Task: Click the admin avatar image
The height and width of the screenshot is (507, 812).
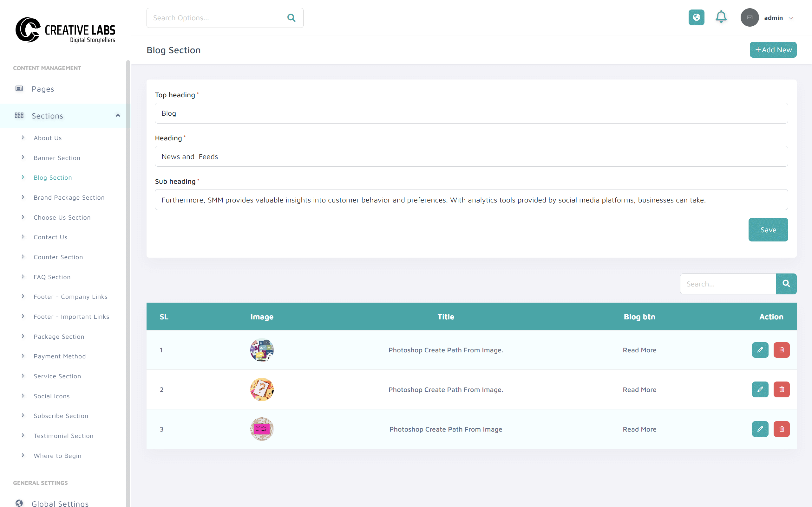Action: coord(750,17)
